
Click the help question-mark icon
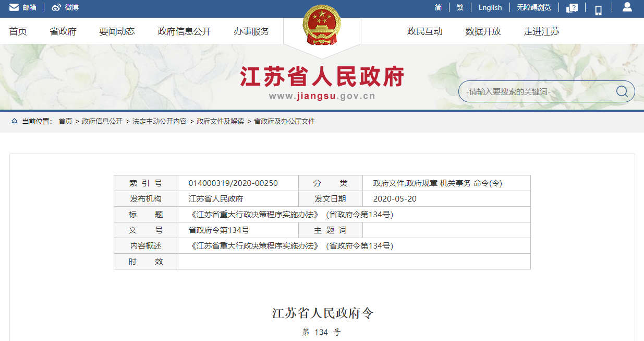pyautogui.click(x=572, y=8)
